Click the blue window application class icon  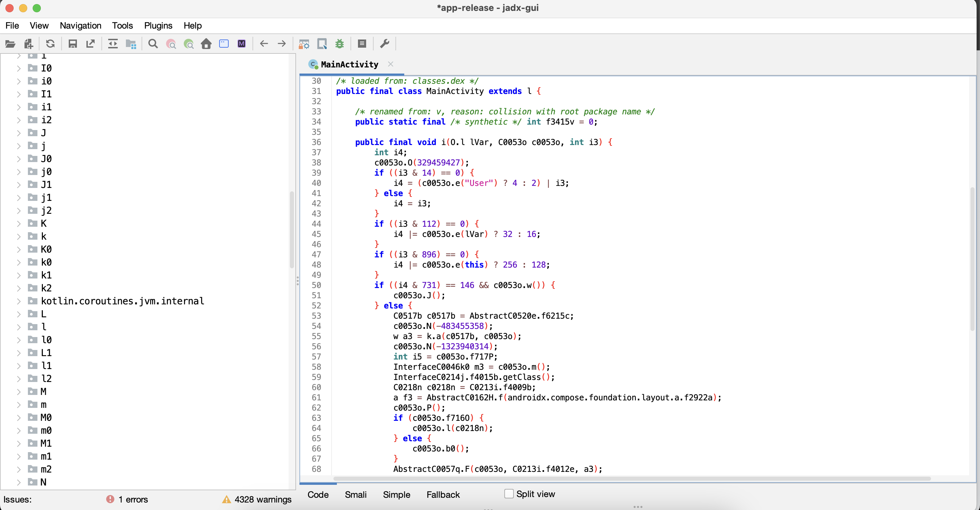point(224,44)
